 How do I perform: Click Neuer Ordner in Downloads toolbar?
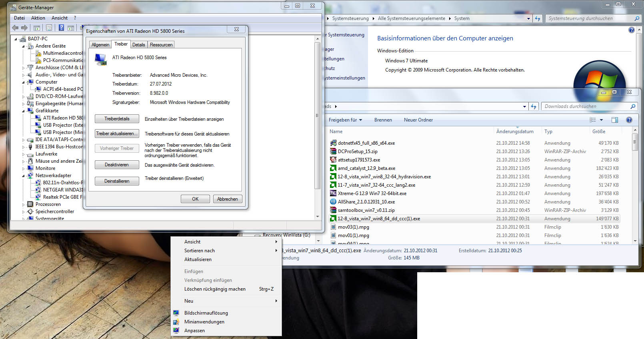(418, 120)
